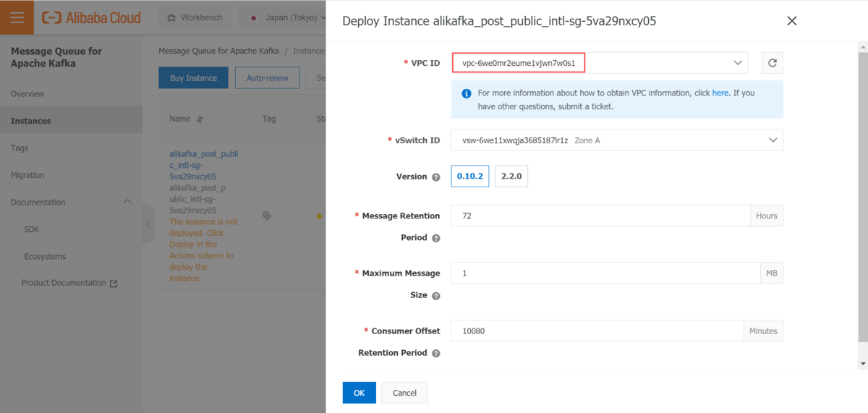Go to Tags in sidebar
The width and height of the screenshot is (868, 413).
(20, 148)
